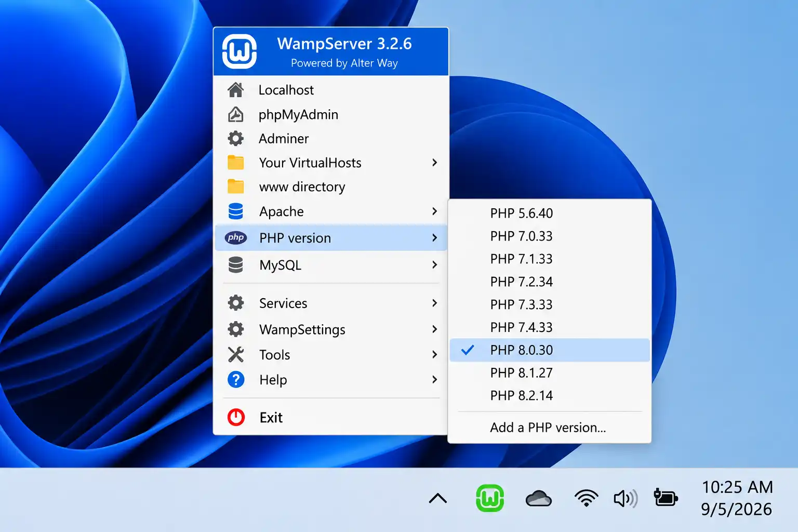Switch to PHP 7.3.33

tap(550, 304)
